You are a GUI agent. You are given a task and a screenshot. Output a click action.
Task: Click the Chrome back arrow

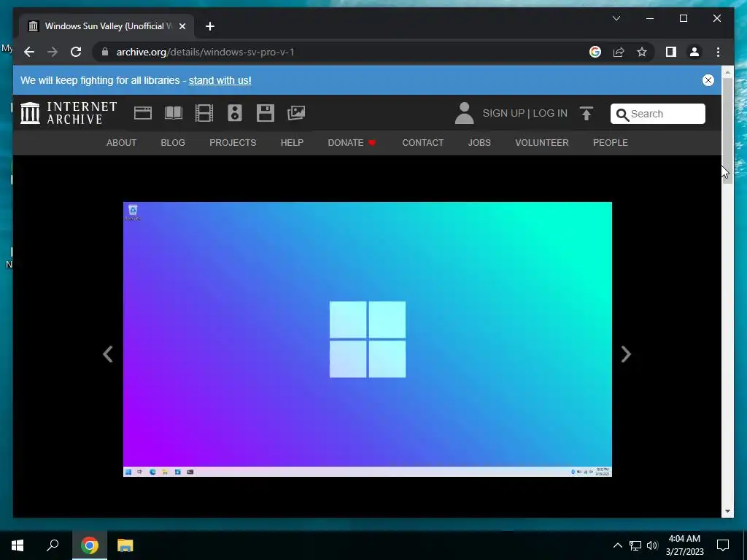pos(29,52)
